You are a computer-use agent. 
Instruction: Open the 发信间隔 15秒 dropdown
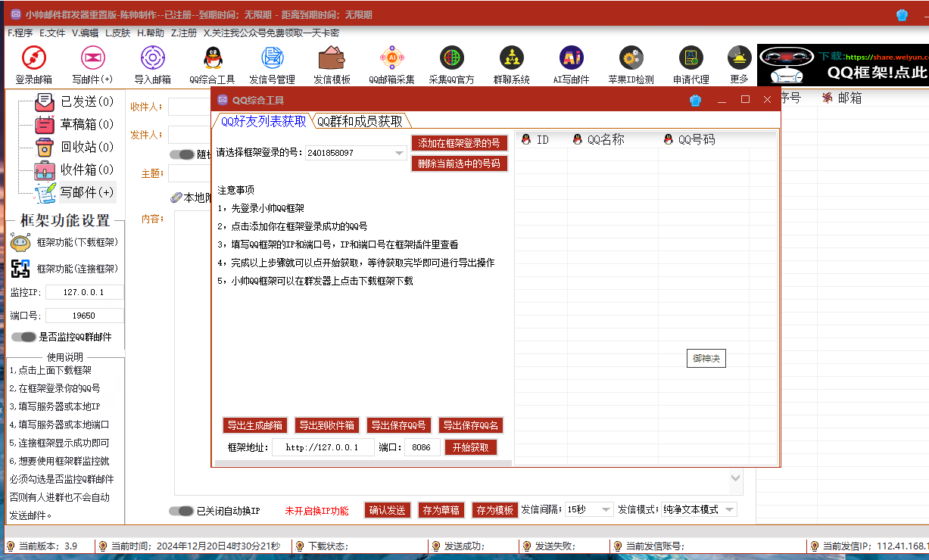[606, 510]
